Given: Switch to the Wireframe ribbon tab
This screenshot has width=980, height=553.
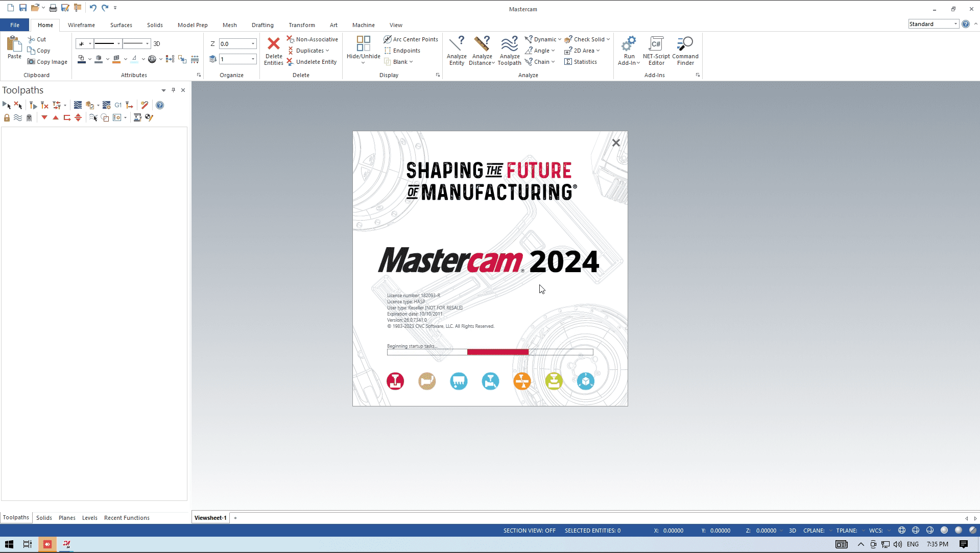Looking at the screenshot, I should [81, 25].
